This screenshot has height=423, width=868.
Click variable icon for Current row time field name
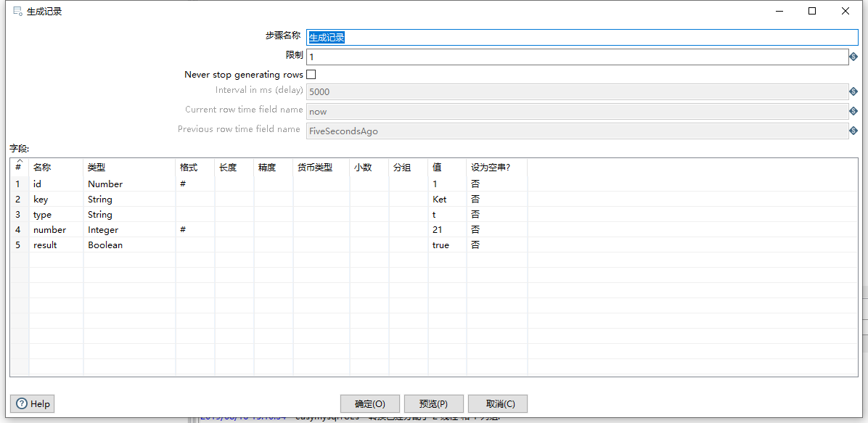click(853, 110)
